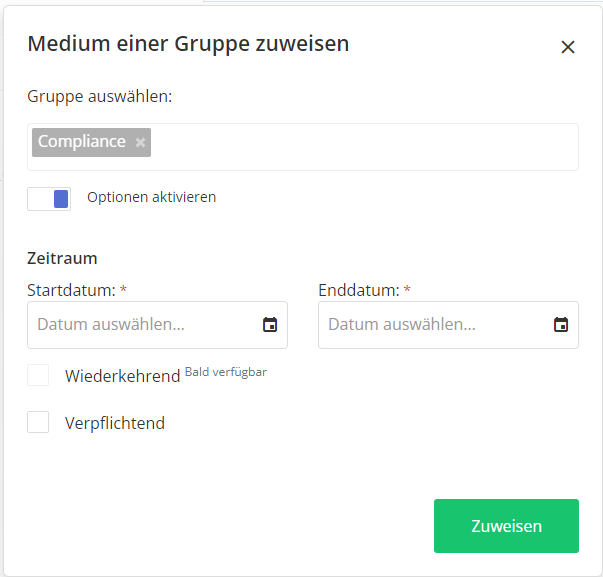Image resolution: width=603 pixels, height=577 pixels.
Task: Click the Zeitraum section heading
Action: pyautogui.click(x=62, y=258)
